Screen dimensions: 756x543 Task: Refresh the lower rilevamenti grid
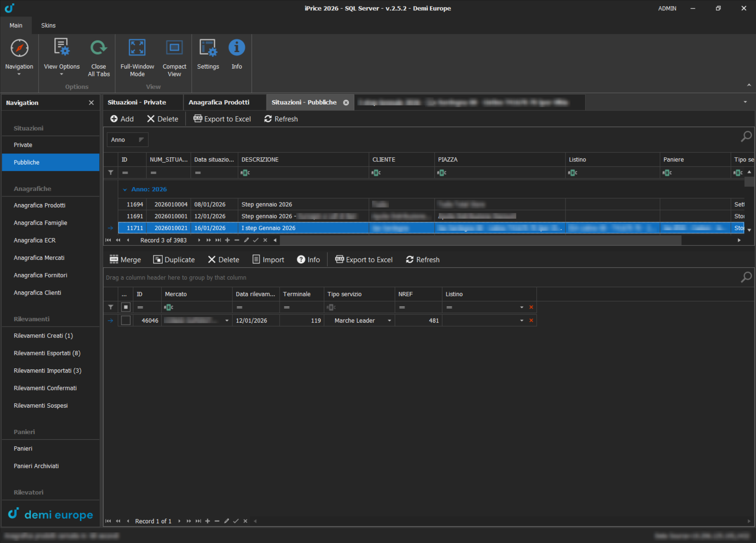click(x=423, y=259)
